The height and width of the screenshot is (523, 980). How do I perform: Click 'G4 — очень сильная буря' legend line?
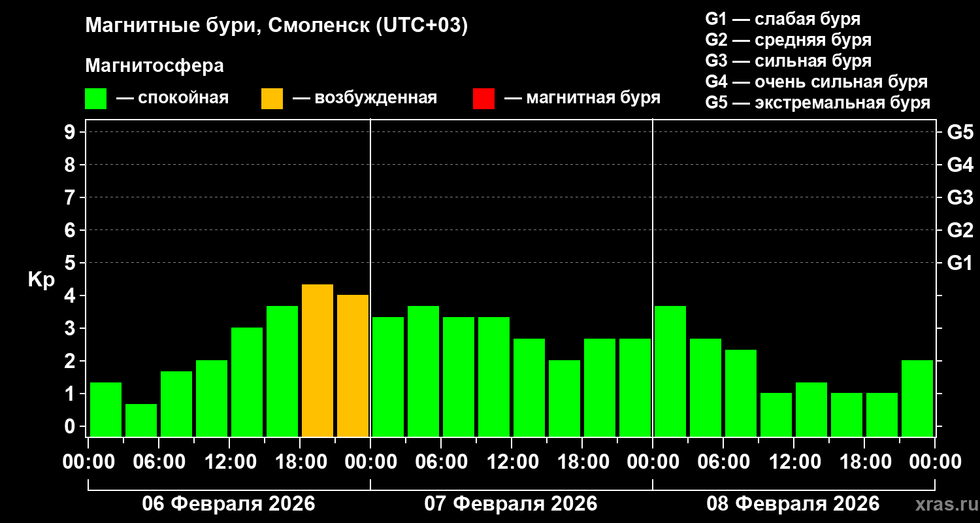click(817, 82)
